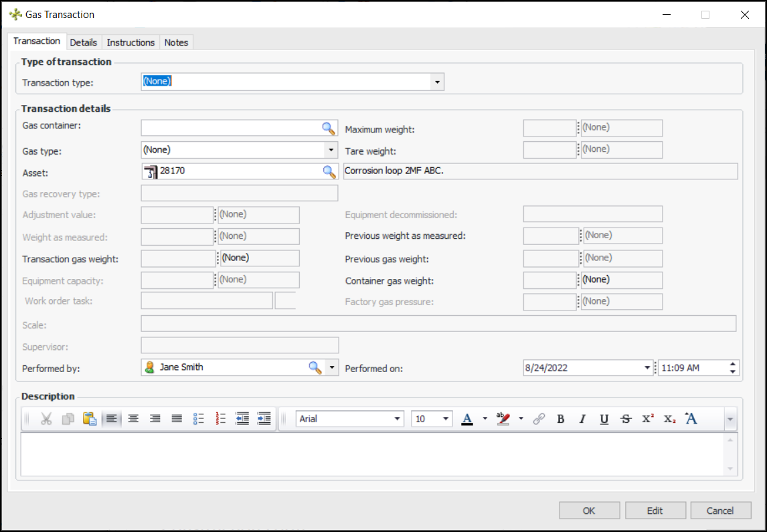The width and height of the screenshot is (767, 532).
Task: Click the Asset lookup magnifier icon
Action: tap(329, 171)
